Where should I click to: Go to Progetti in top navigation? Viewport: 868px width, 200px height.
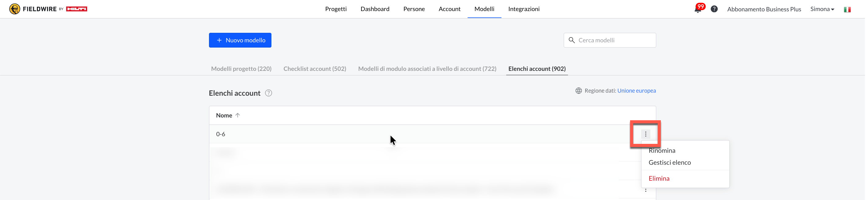click(x=336, y=9)
